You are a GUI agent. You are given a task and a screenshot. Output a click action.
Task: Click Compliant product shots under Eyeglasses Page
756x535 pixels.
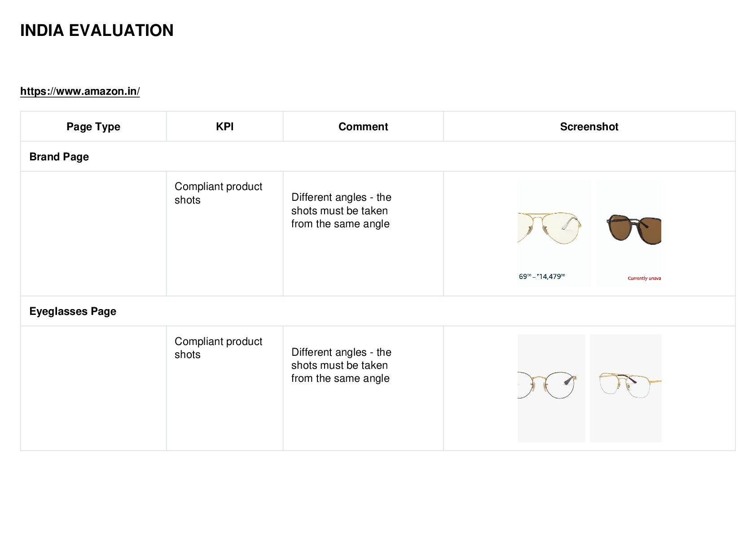point(218,348)
